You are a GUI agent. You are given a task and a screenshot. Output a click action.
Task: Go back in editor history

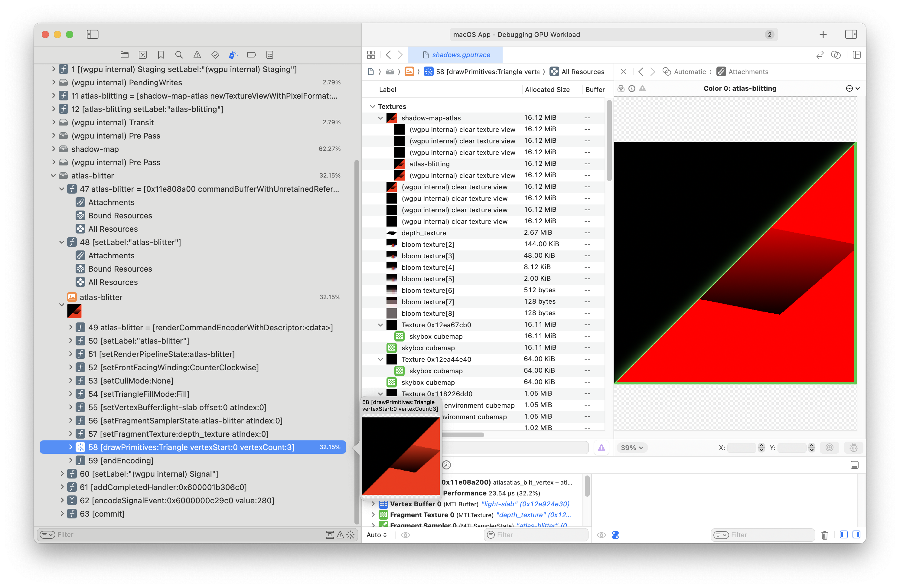388,55
